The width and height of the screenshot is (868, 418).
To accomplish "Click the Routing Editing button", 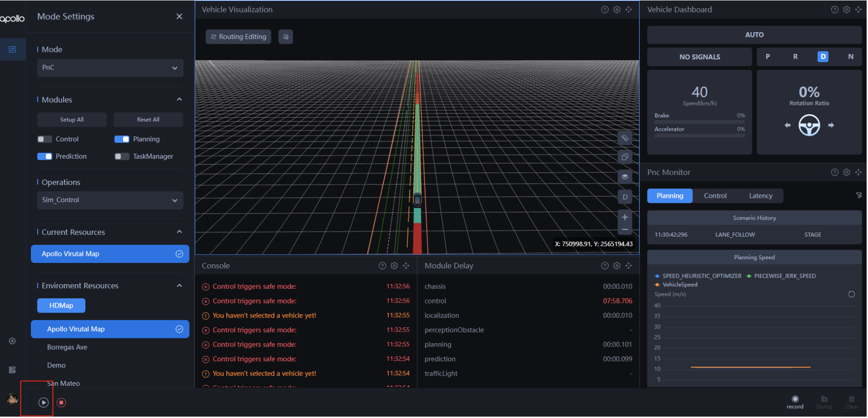I will (239, 37).
